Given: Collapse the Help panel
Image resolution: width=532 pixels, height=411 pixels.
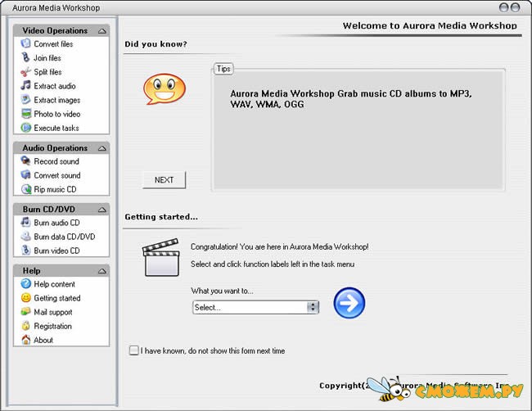Looking at the screenshot, I should [101, 271].
